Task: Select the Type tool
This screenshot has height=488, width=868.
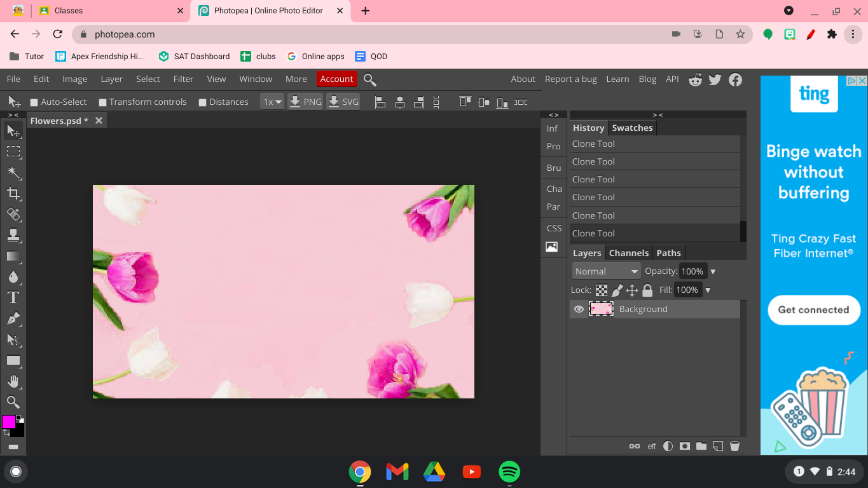Action: pyautogui.click(x=13, y=297)
